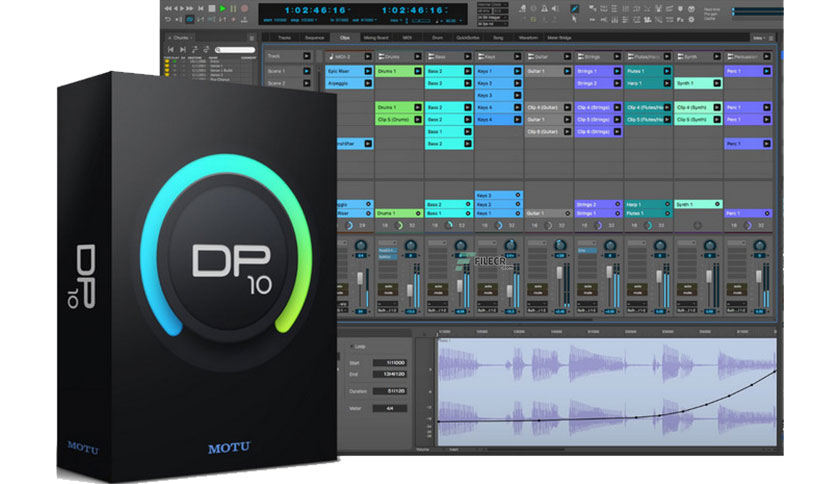836x484 pixels.
Task: Click the Strings track play button
Action: [617, 57]
